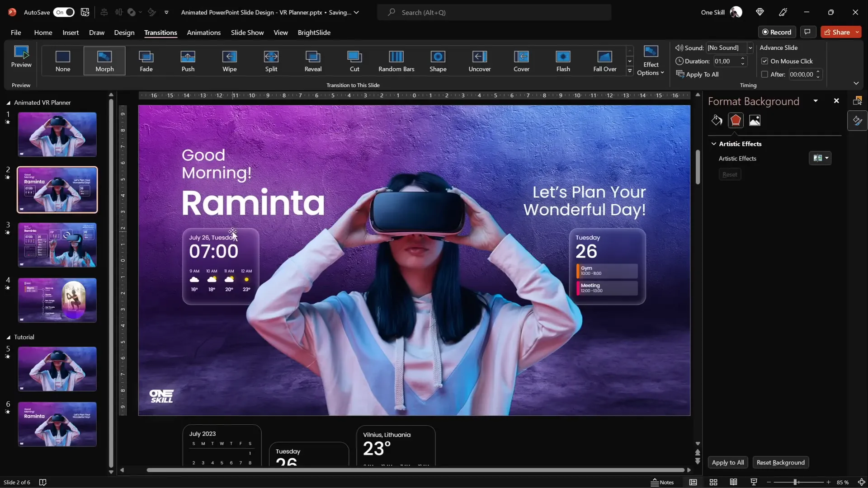
Task: Apply the Push transition
Action: pos(188,61)
